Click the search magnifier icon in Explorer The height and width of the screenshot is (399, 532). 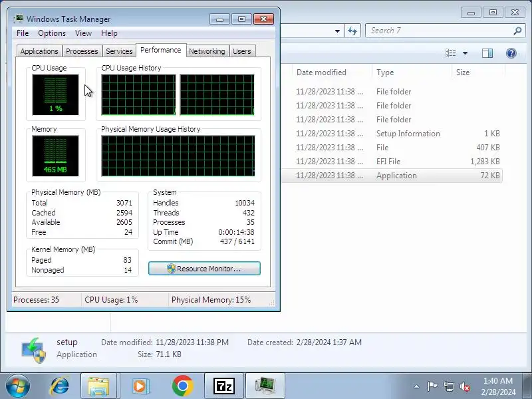pyautogui.click(x=517, y=31)
